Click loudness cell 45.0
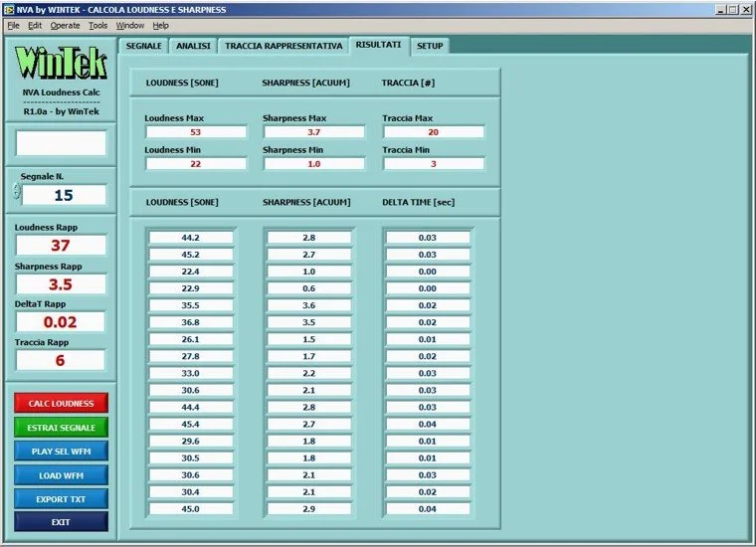This screenshot has height=547, width=756. [x=191, y=509]
